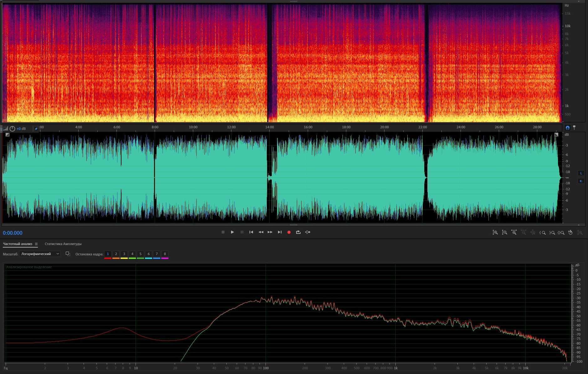Viewport: 588px width, 374px height.
Task: Click the zoom to time stopwatch icon
Action: (570, 233)
